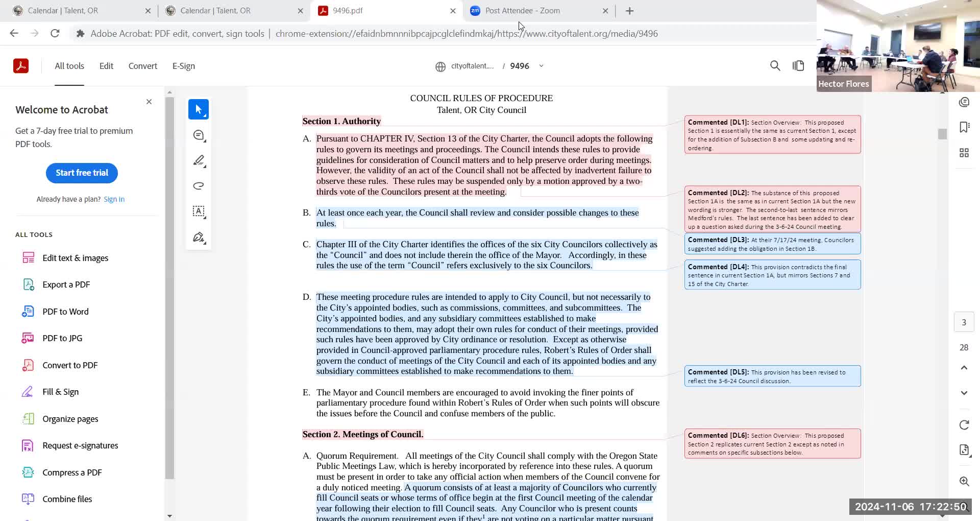Select the fill and sign pen tool
The width and height of the screenshot is (980, 521).
[x=199, y=238]
